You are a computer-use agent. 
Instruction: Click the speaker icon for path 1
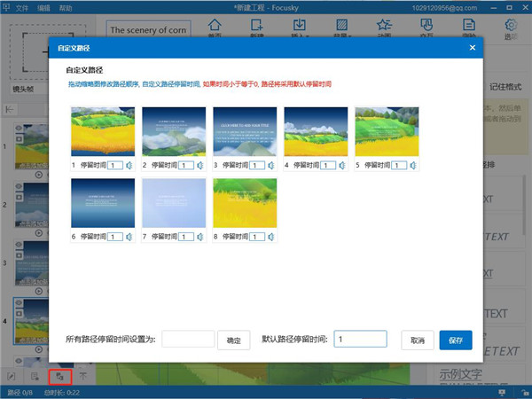tap(129, 165)
